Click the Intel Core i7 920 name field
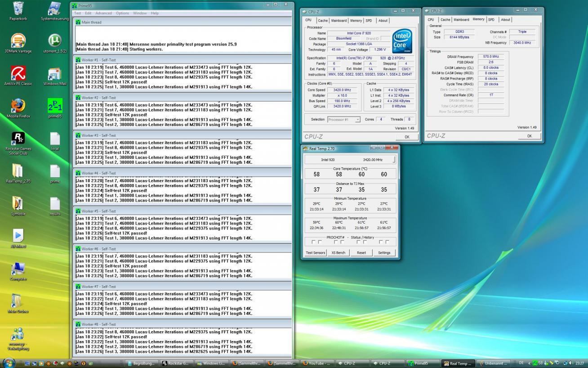Image resolution: width=588 pixels, height=368 pixels. click(359, 33)
